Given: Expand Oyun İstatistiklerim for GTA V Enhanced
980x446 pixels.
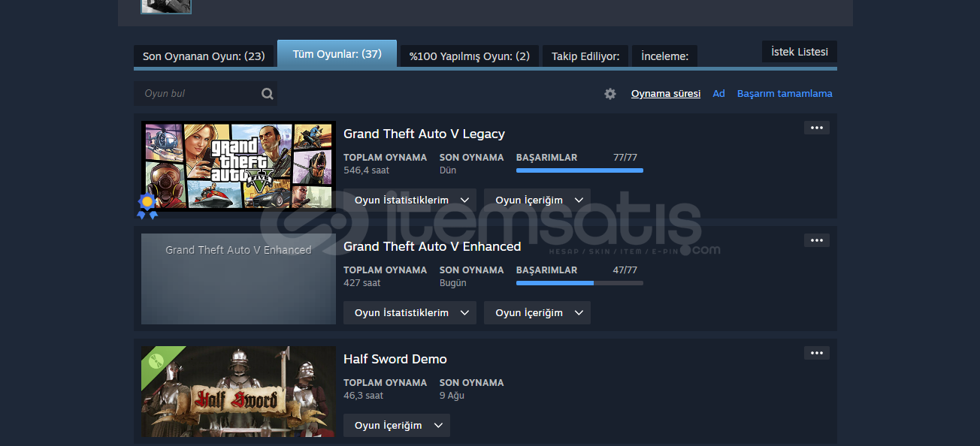Looking at the screenshot, I should coord(410,312).
